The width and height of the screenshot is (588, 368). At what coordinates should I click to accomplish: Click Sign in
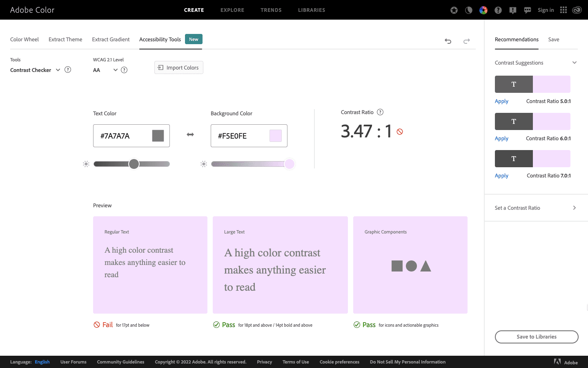pyautogui.click(x=546, y=10)
